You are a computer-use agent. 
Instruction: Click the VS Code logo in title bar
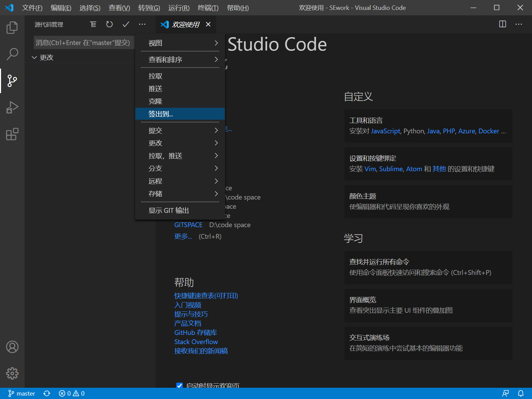10,8
